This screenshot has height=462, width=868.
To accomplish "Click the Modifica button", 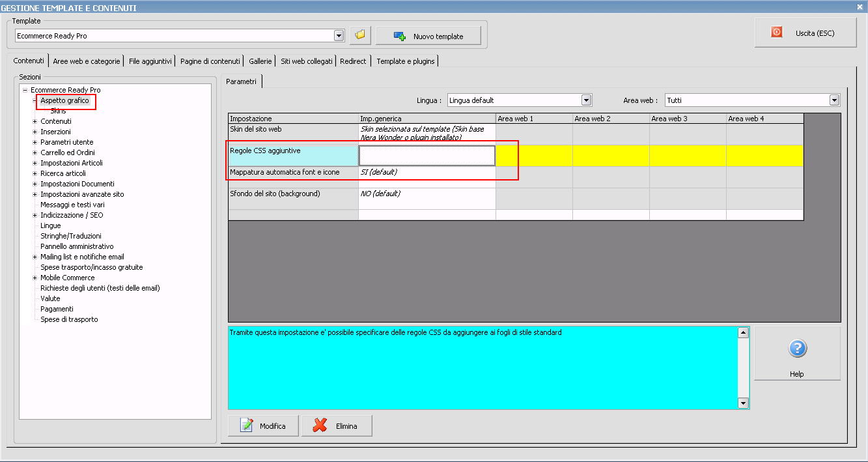I will pos(262,426).
